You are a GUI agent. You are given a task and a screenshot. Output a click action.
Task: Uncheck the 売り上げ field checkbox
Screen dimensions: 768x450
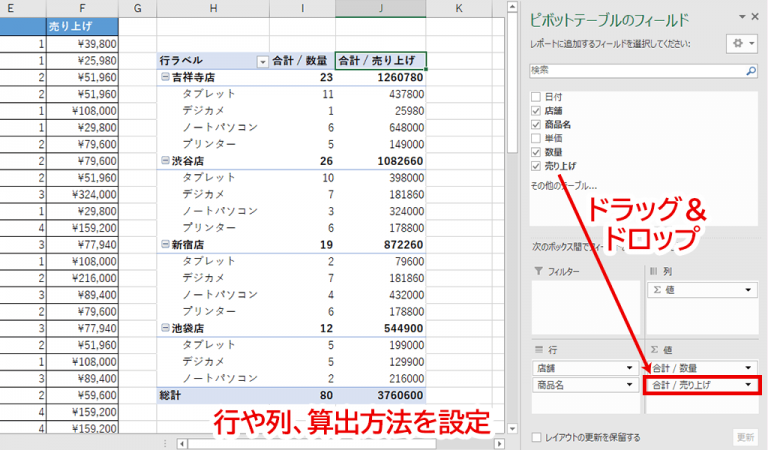point(536,166)
